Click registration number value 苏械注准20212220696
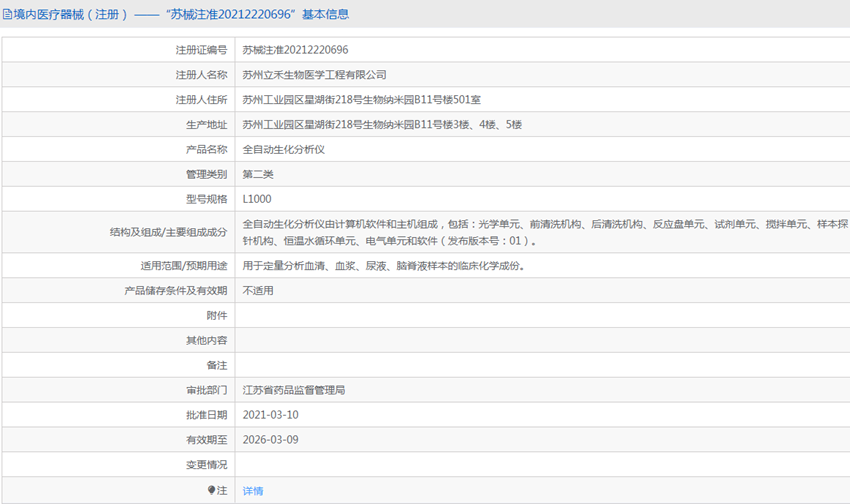 295,49
